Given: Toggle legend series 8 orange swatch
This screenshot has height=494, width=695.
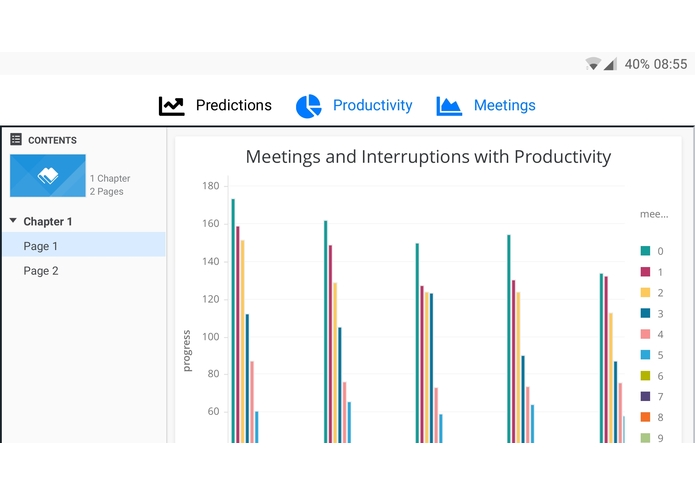Looking at the screenshot, I should pyautogui.click(x=646, y=417).
